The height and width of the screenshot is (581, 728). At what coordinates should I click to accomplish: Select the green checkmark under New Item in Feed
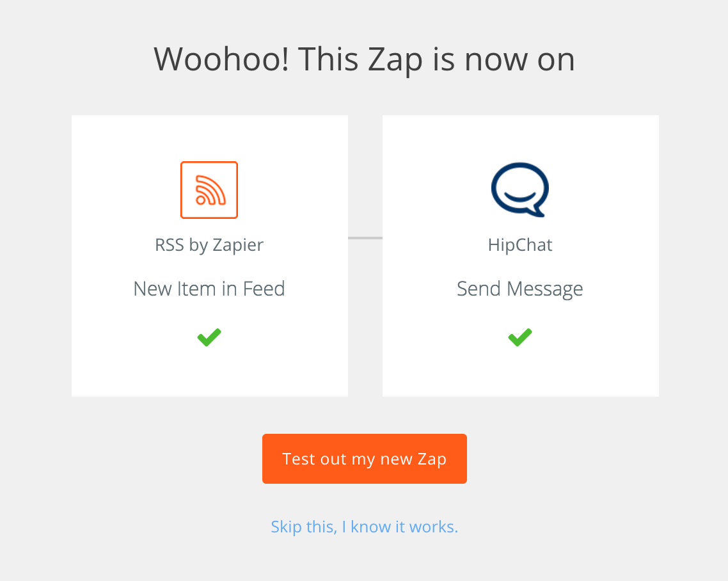(209, 337)
